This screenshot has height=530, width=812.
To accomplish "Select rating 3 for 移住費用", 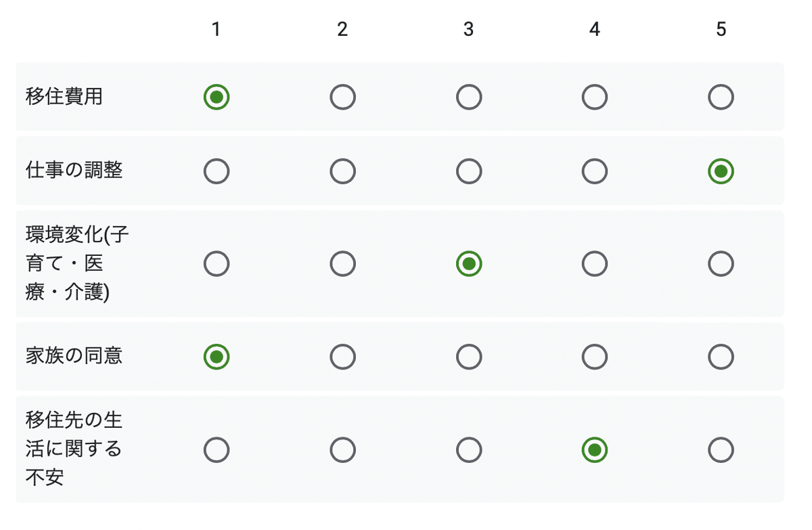I will 469,97.
